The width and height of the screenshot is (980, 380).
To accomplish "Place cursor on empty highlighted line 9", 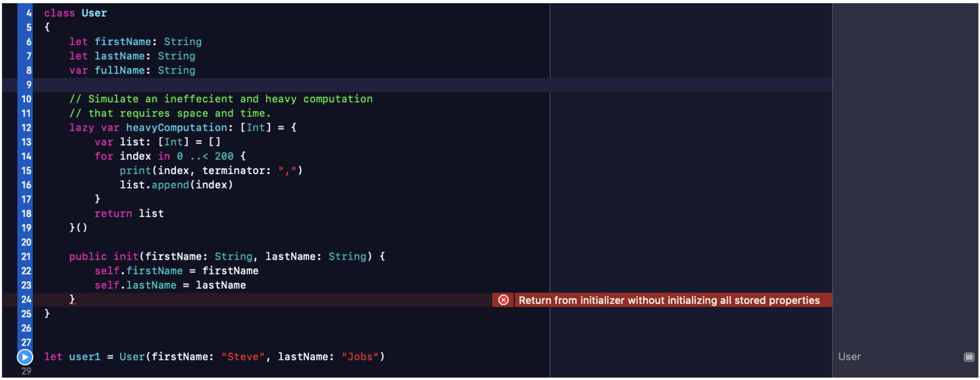I will coord(238,85).
